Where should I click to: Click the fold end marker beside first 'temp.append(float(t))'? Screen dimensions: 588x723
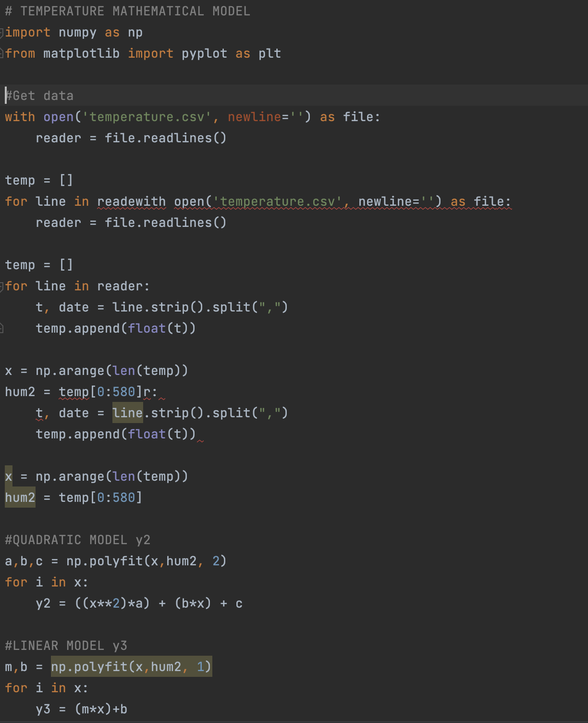coord(2,328)
